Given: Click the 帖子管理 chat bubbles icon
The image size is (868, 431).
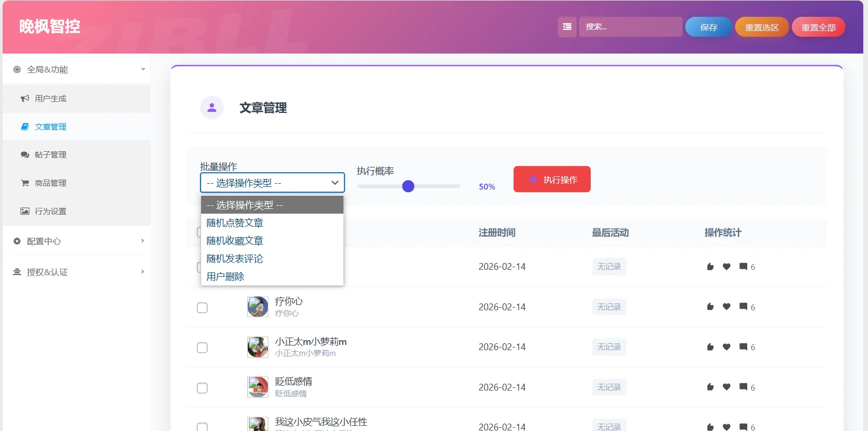Looking at the screenshot, I should tap(25, 154).
